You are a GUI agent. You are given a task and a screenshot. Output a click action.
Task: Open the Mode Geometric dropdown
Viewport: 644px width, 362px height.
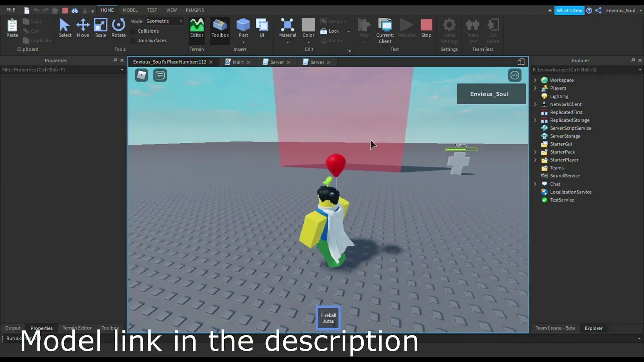click(x=164, y=21)
